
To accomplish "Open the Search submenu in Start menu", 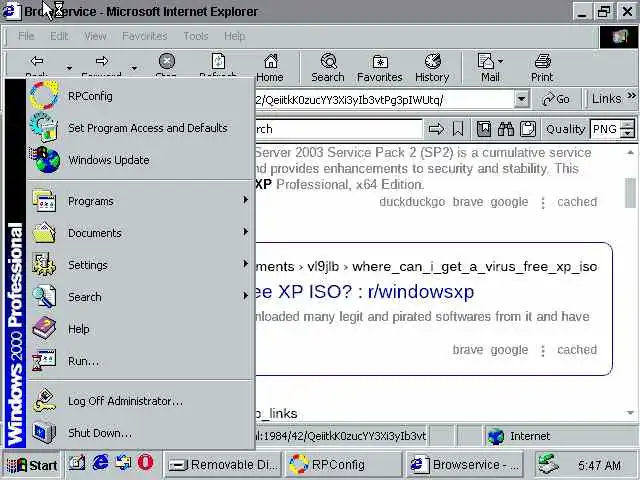I will 140,297.
